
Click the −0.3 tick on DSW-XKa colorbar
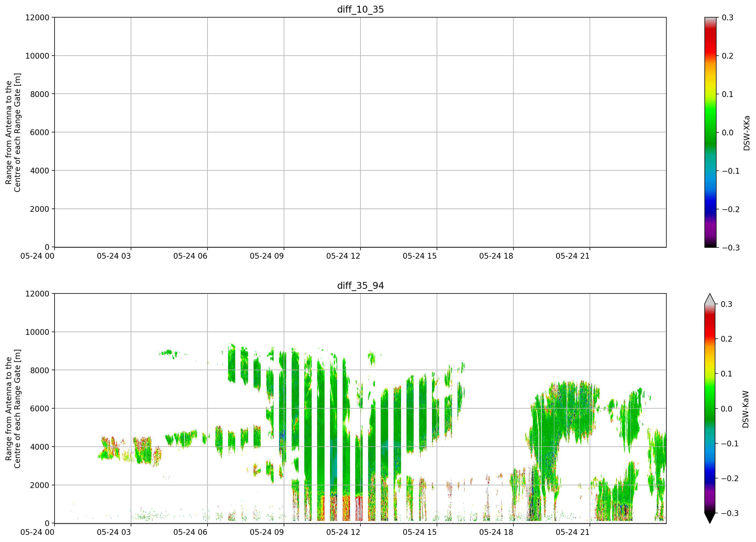(731, 247)
